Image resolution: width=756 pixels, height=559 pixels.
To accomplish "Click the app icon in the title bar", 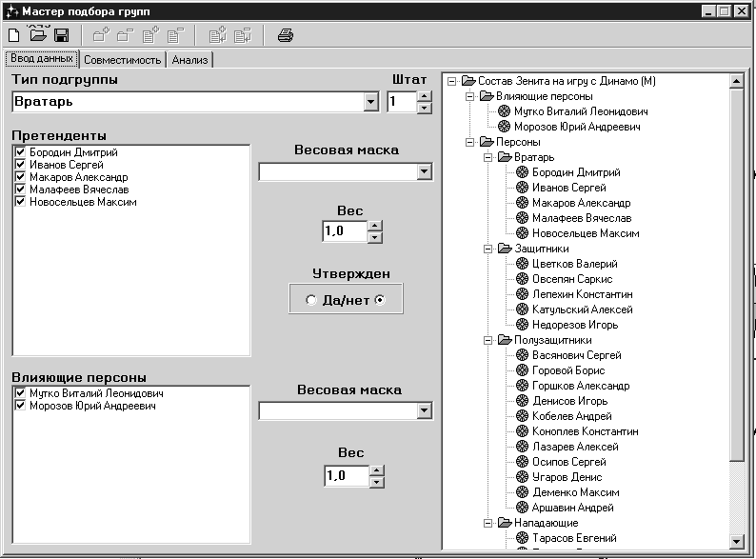I will 12,11.
